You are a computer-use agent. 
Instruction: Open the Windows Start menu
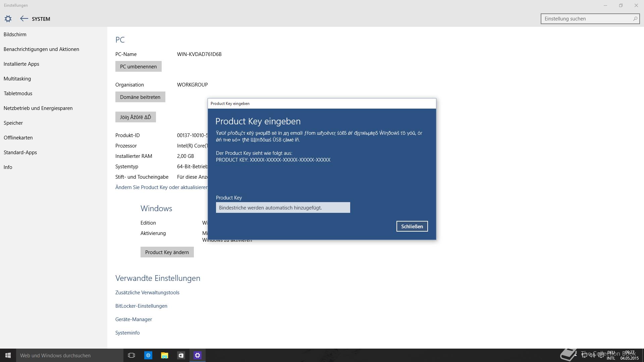click(8, 355)
